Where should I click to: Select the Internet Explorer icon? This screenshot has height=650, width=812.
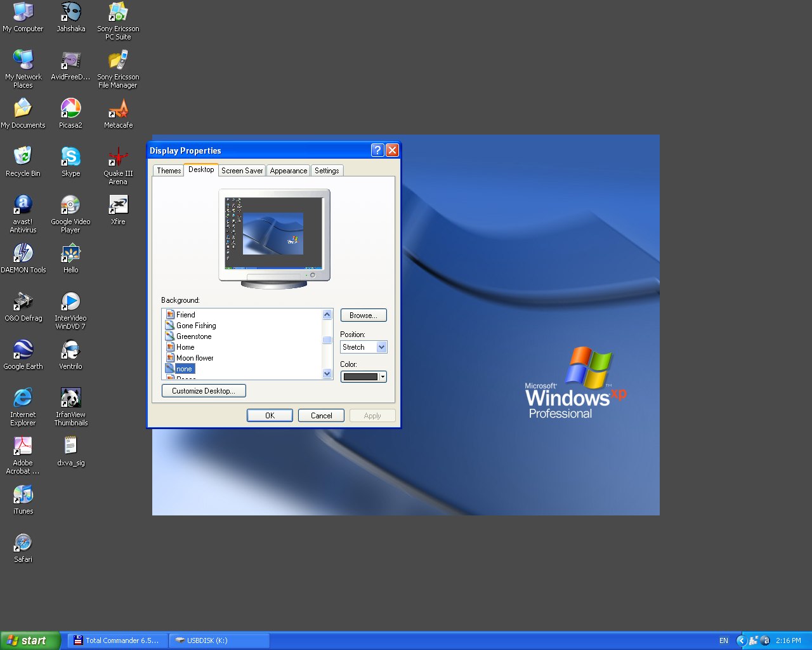click(x=23, y=407)
